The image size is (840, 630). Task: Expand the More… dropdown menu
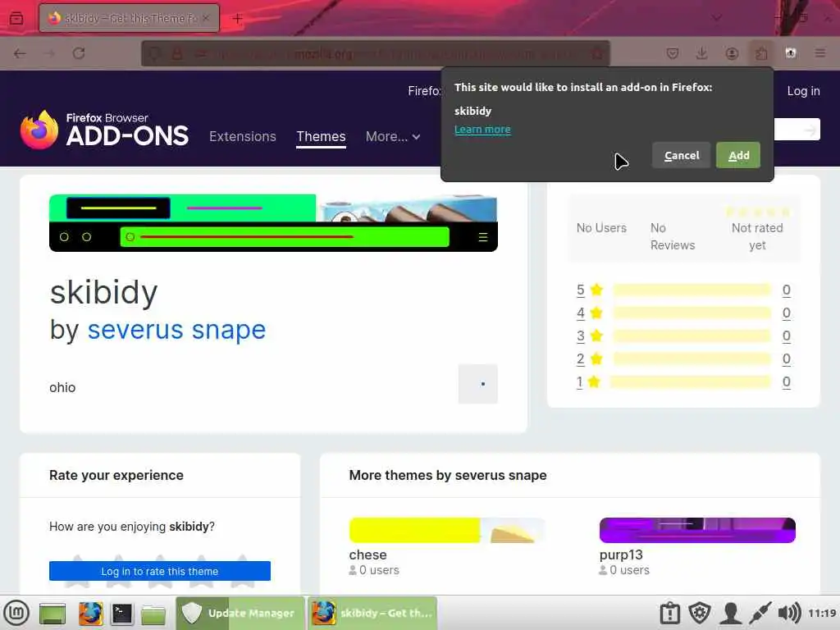pyautogui.click(x=393, y=137)
